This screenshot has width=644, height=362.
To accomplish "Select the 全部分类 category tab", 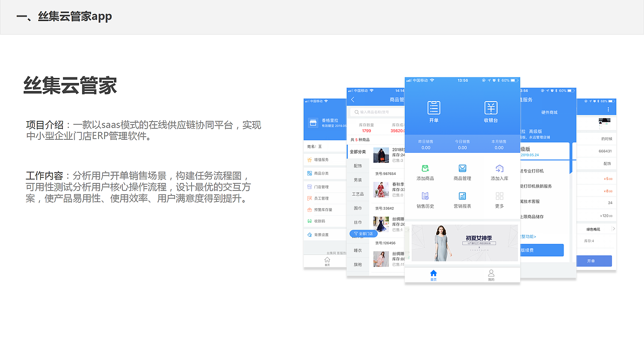I will 358,152.
